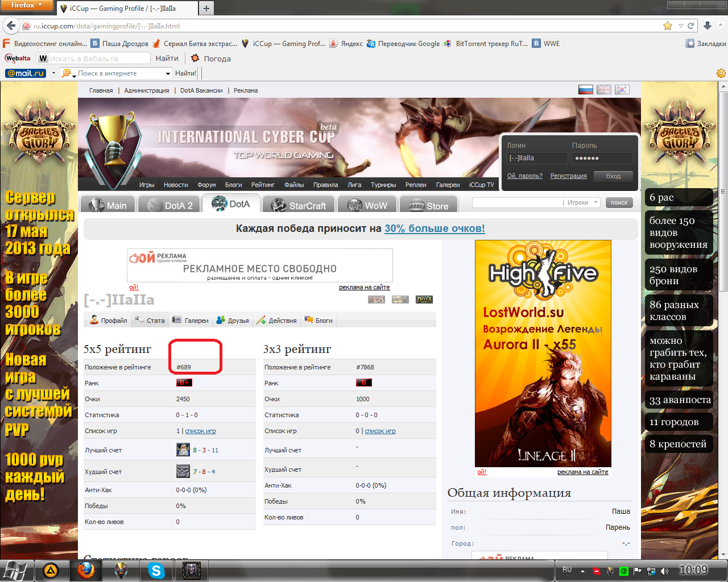728x582 pixels.
Task: Click the DotA Вакансии top link
Action: tap(201, 90)
